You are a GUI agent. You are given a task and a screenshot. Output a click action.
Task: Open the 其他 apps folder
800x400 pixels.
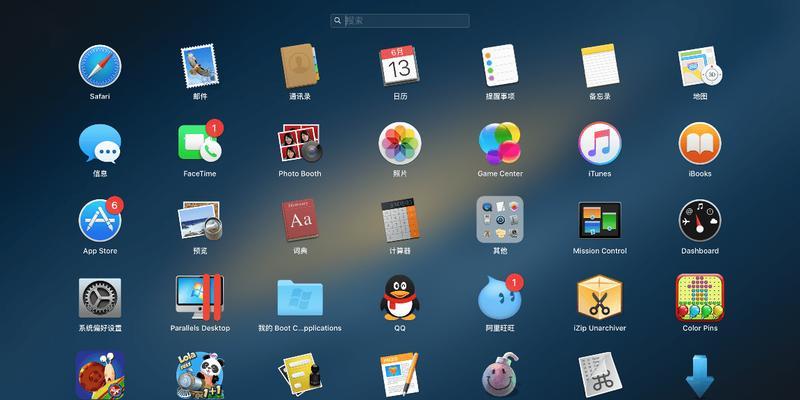[500, 219]
